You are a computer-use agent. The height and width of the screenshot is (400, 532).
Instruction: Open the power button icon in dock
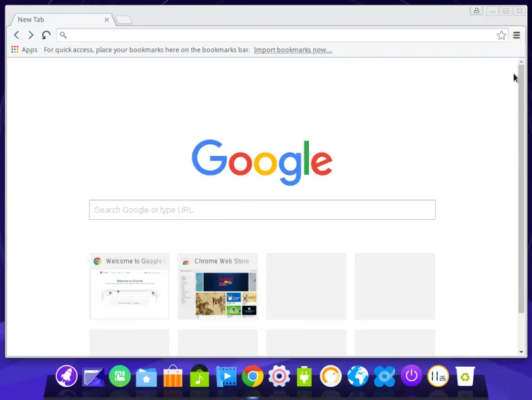click(x=411, y=376)
